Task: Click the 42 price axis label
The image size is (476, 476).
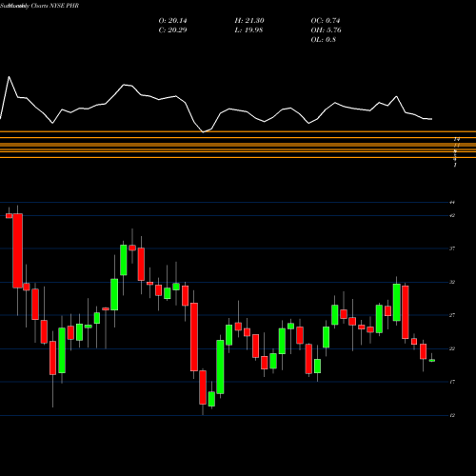Action: click(x=452, y=215)
